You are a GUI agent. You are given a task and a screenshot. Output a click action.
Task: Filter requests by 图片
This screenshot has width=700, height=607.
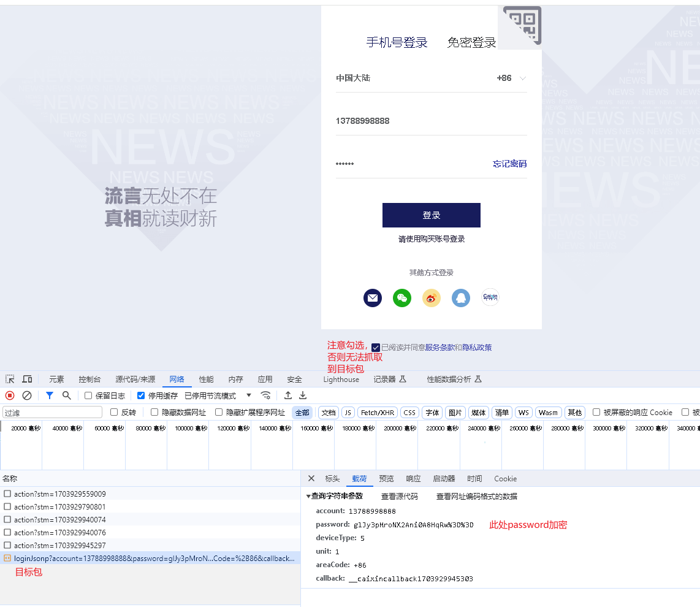coord(455,412)
